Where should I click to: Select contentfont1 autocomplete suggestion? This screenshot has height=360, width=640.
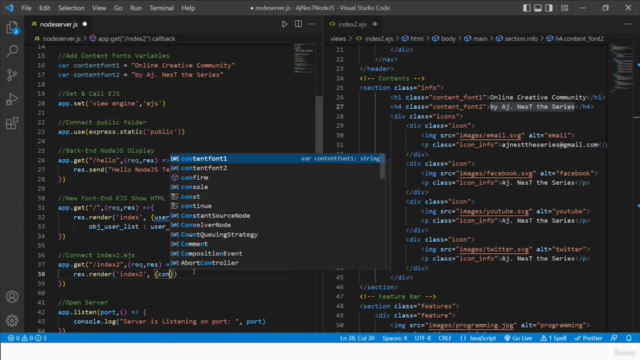pos(276,158)
